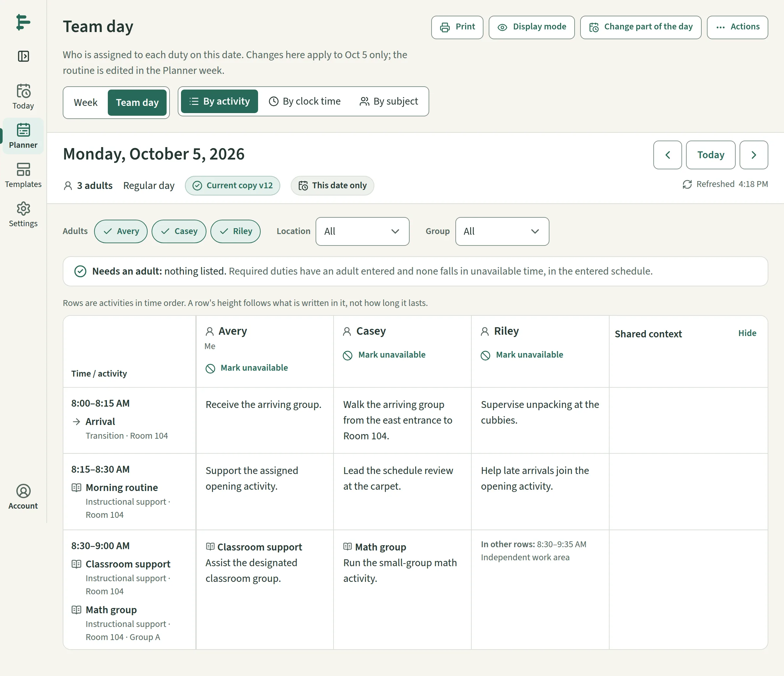
Task: Click the refresh icon next to Refreshed
Action: pyautogui.click(x=687, y=184)
